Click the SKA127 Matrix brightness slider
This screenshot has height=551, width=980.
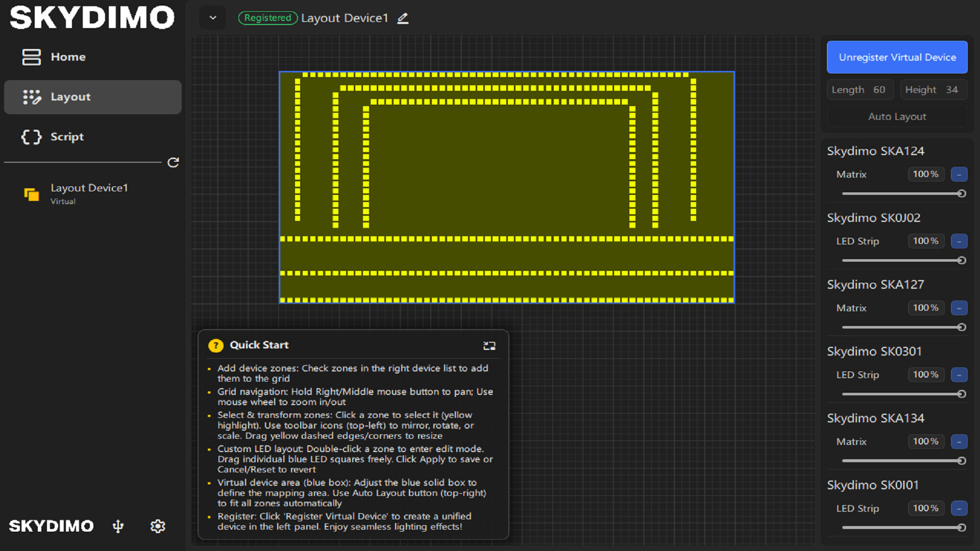pyautogui.click(x=902, y=327)
